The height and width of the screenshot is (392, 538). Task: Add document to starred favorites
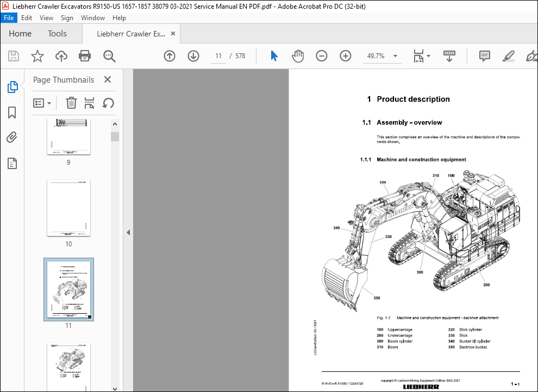[37, 56]
